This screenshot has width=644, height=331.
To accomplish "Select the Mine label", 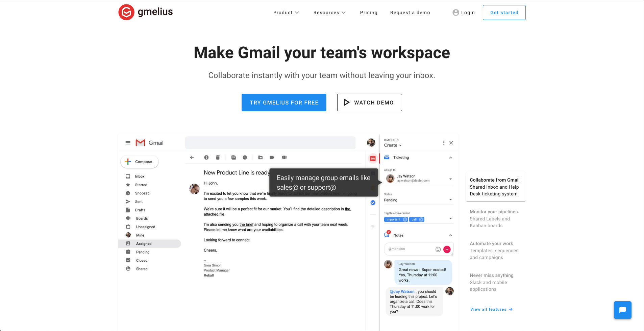I will (x=140, y=235).
